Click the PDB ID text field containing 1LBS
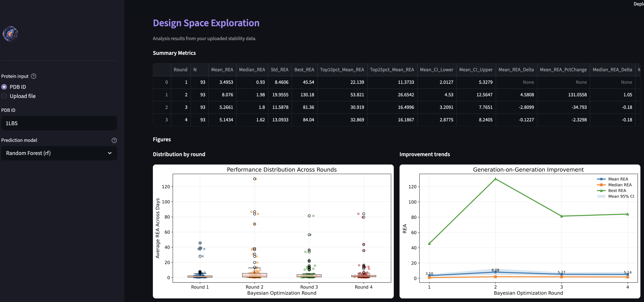This screenshot has height=302, width=644. click(59, 123)
